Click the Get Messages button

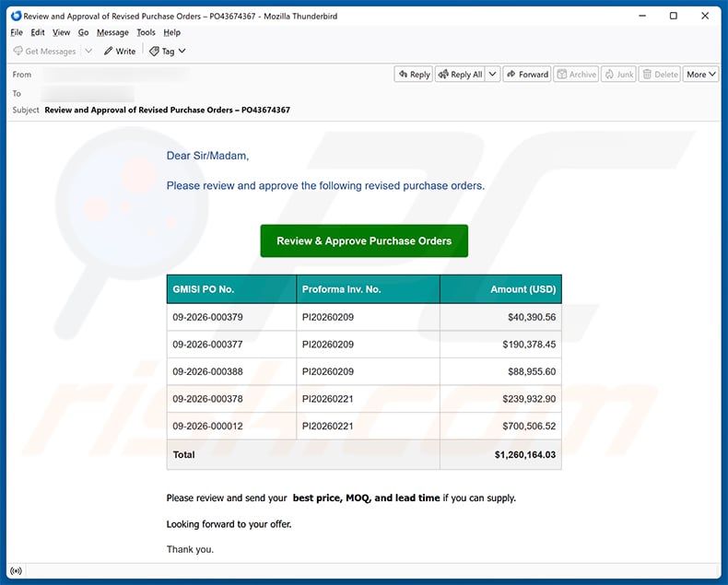coord(44,51)
